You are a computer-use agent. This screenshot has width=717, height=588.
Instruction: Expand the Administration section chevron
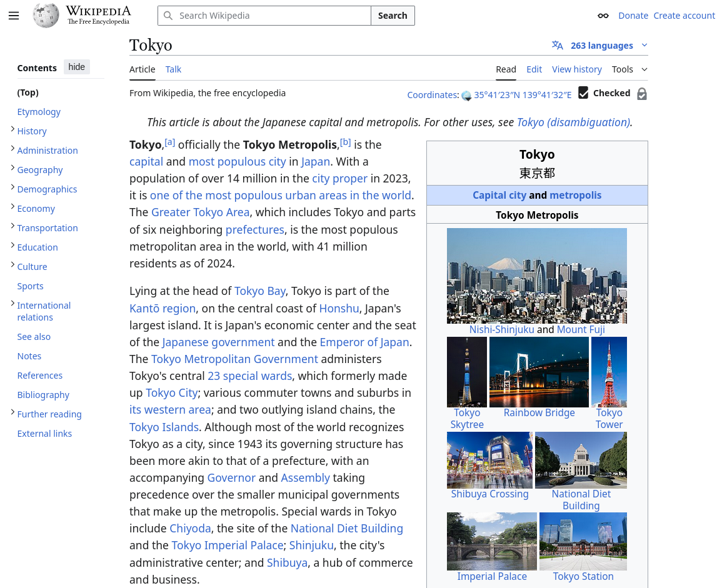13,149
